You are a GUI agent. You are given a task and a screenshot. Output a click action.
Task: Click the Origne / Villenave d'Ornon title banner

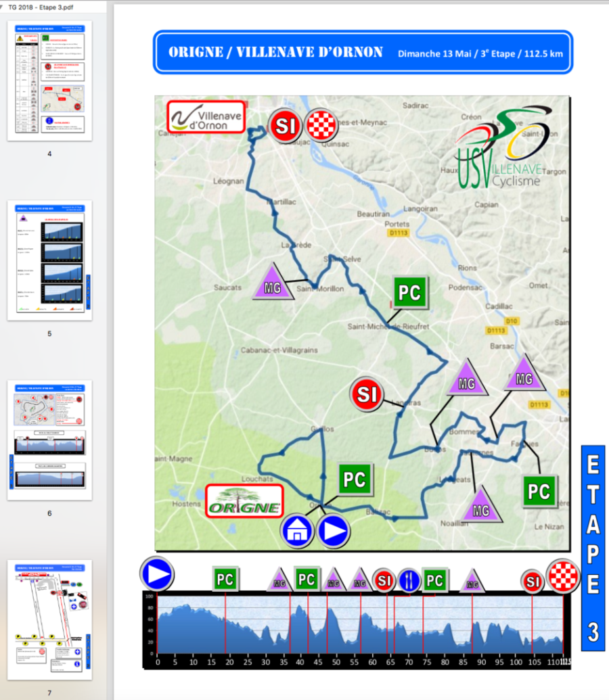pyautogui.click(x=363, y=52)
